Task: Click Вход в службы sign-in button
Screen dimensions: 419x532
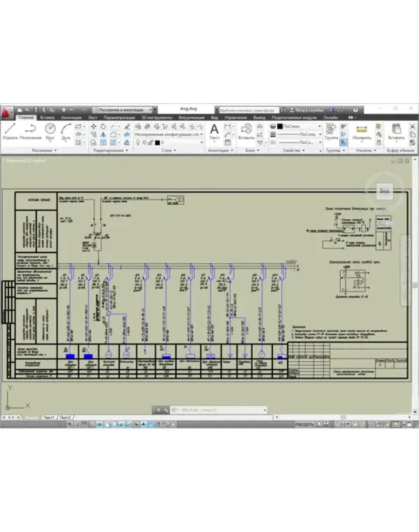Action: tap(308, 111)
